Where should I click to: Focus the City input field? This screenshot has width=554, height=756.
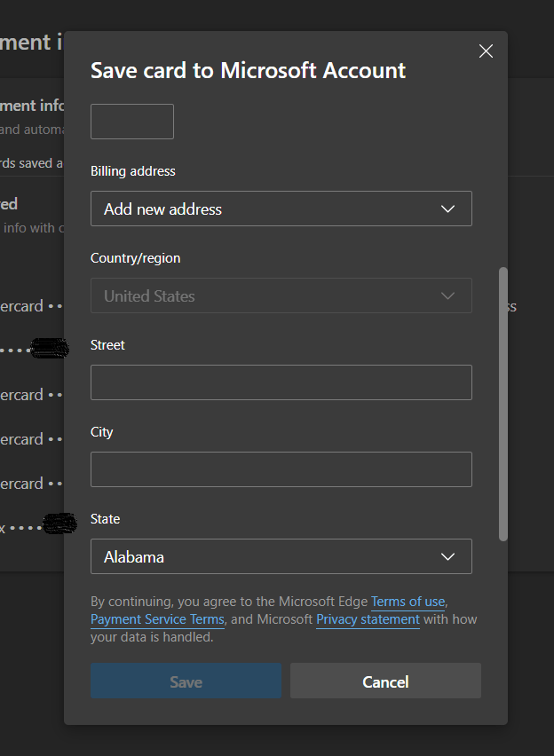pyautogui.click(x=281, y=469)
